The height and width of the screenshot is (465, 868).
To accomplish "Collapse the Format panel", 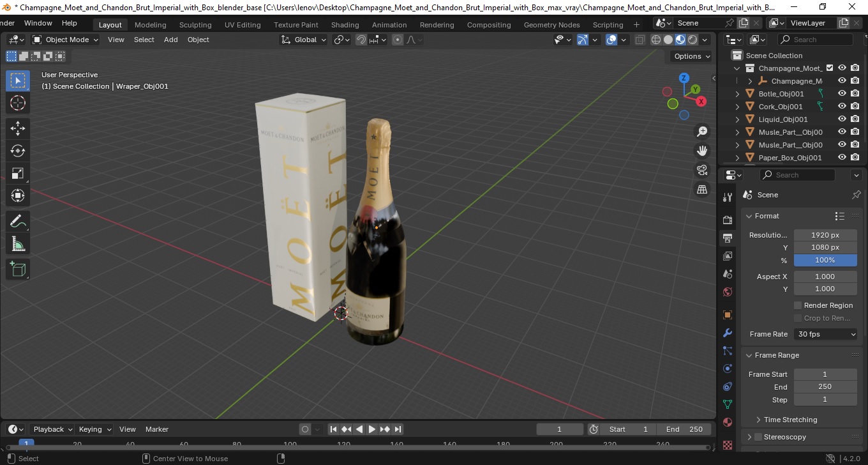I will coord(749,216).
